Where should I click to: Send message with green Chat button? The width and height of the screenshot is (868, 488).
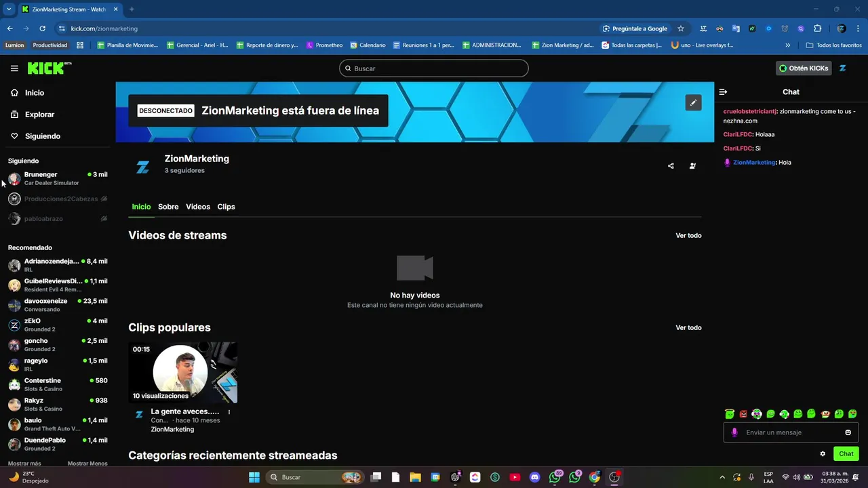coord(846,454)
